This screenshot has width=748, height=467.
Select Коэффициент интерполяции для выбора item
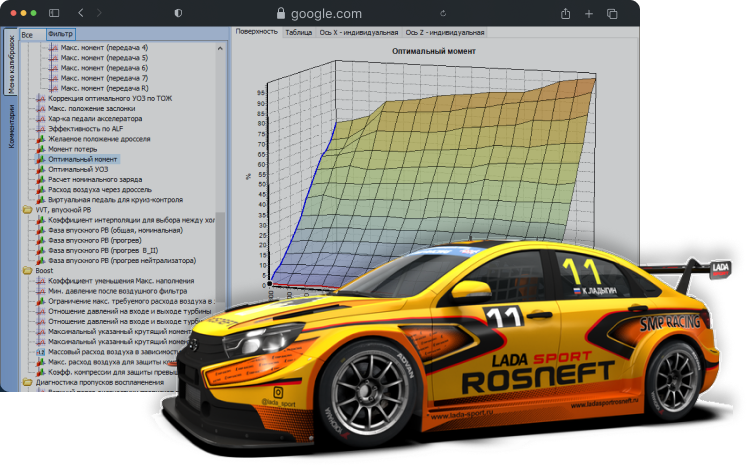[131, 220]
